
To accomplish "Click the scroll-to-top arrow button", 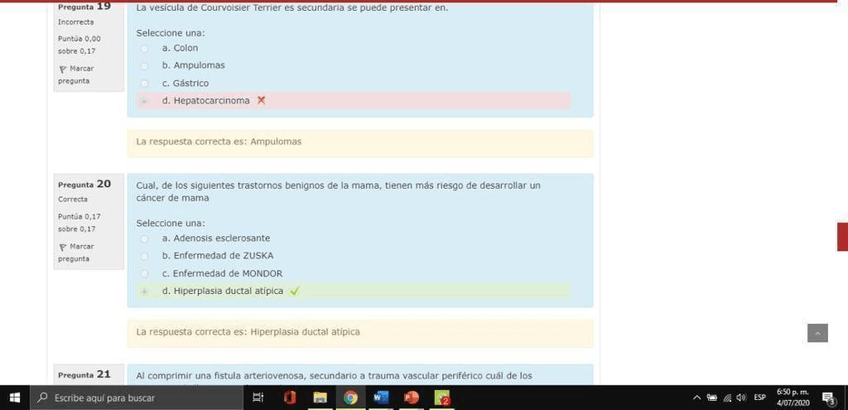I will point(817,333).
